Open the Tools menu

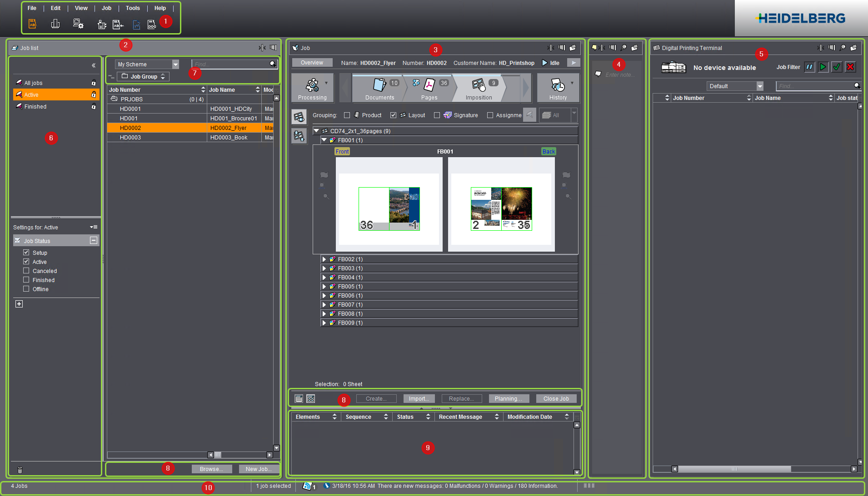(133, 8)
